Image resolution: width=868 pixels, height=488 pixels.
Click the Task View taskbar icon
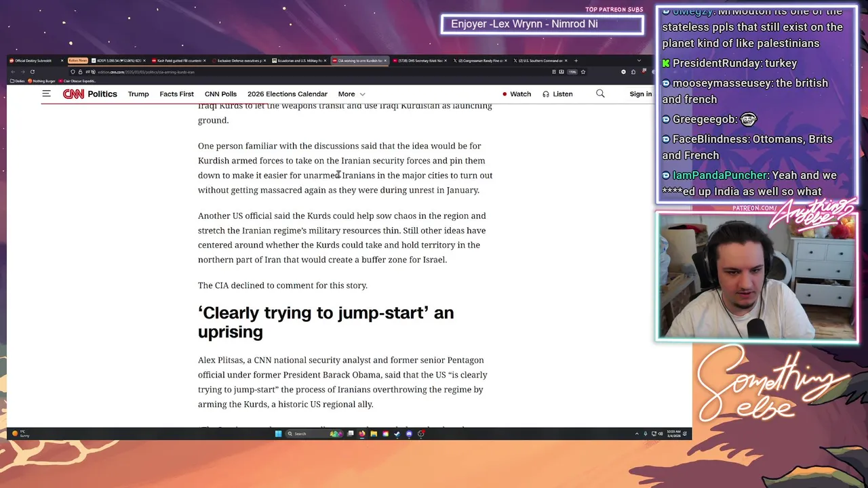tap(350, 434)
